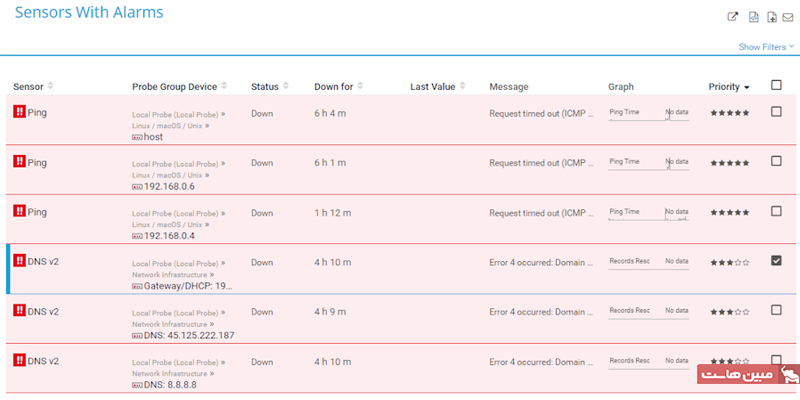This screenshot has width=800, height=400.
Task: Open the page in new window icon
Action: (x=731, y=17)
